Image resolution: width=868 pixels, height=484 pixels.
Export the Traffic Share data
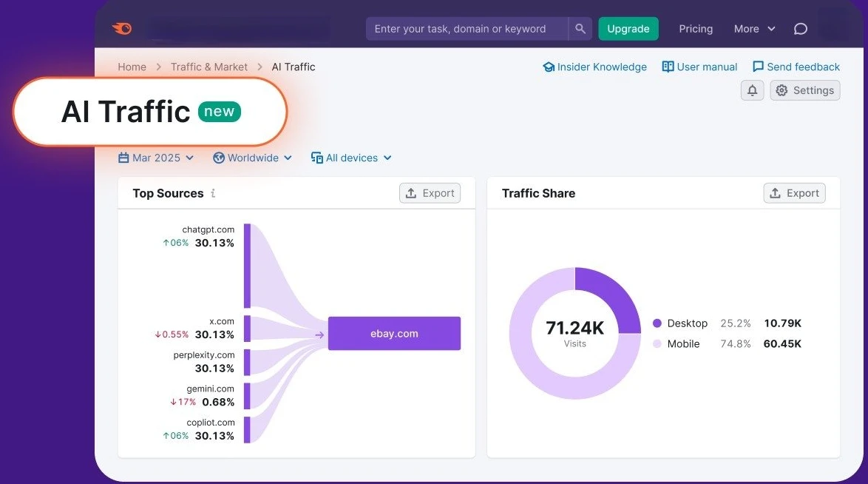[794, 193]
